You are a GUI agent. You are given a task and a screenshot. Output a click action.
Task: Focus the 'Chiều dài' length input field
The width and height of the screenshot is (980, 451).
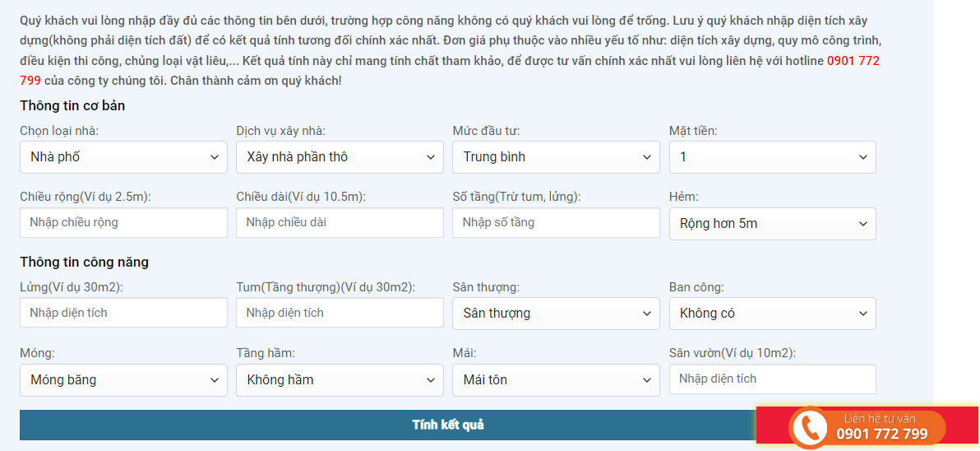(x=340, y=223)
